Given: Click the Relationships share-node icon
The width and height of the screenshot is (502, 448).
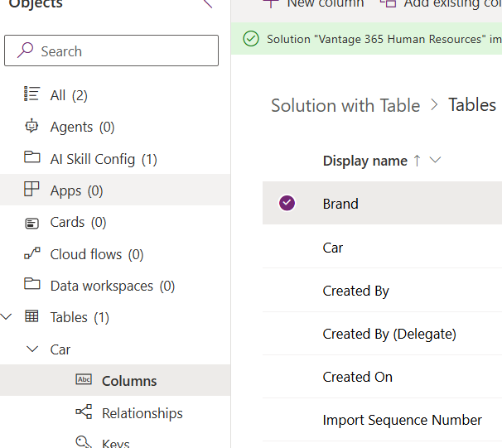Looking at the screenshot, I should click(84, 412).
